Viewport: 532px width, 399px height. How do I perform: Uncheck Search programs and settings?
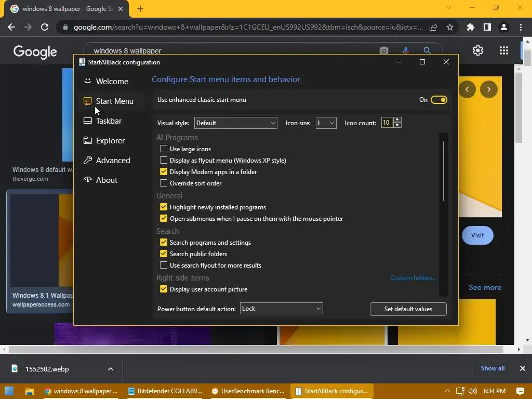164,242
